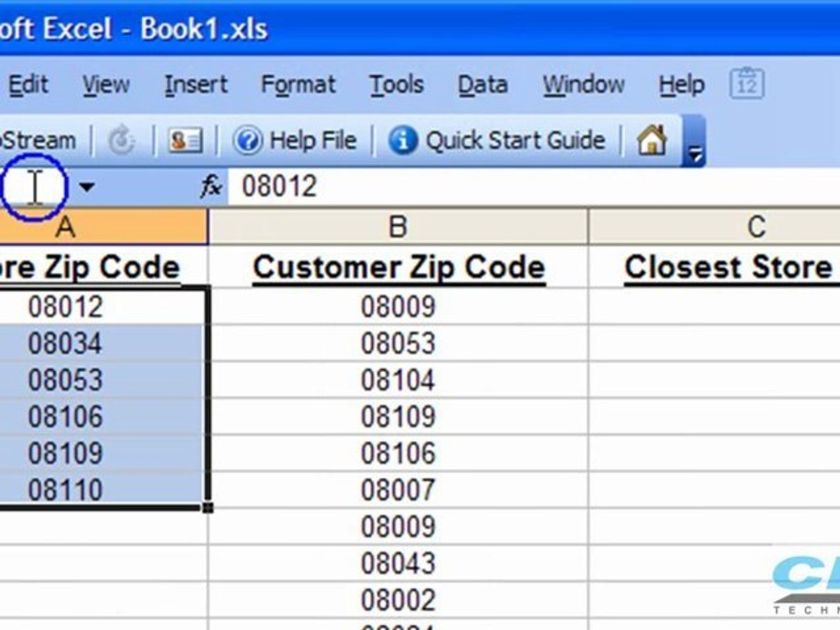This screenshot has width=840, height=630.
Task: Select the Closest Store header cell
Action: coord(714,267)
